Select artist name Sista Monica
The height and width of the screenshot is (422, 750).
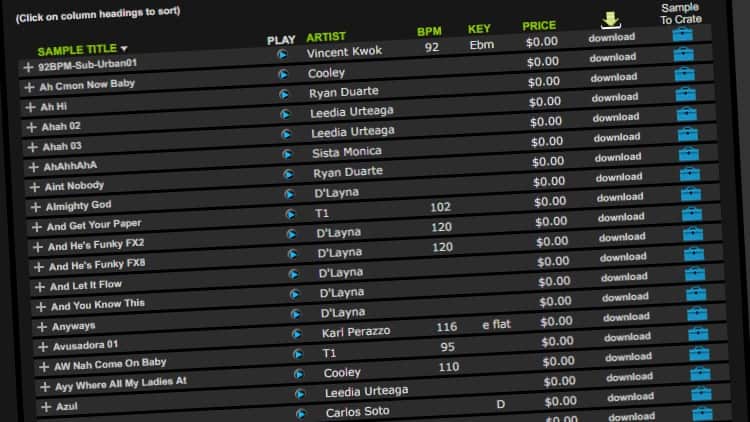click(x=347, y=152)
